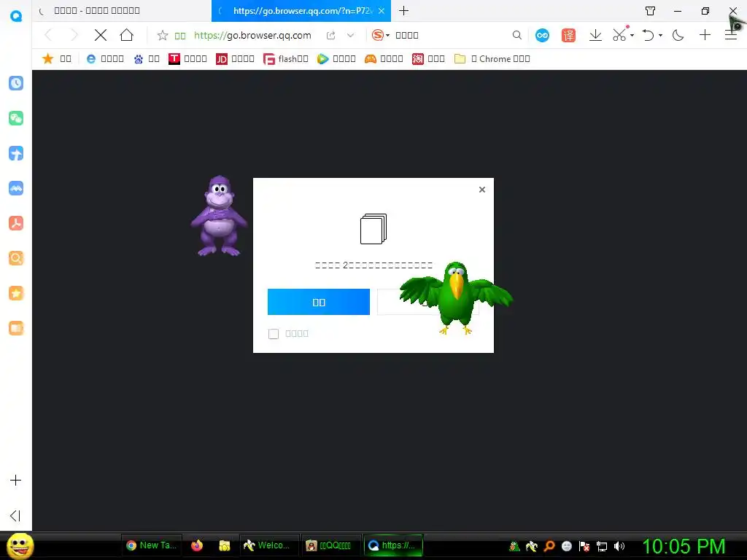Expand the address bar history dropdown chevron
The height and width of the screenshot is (560, 747).
coord(351,35)
